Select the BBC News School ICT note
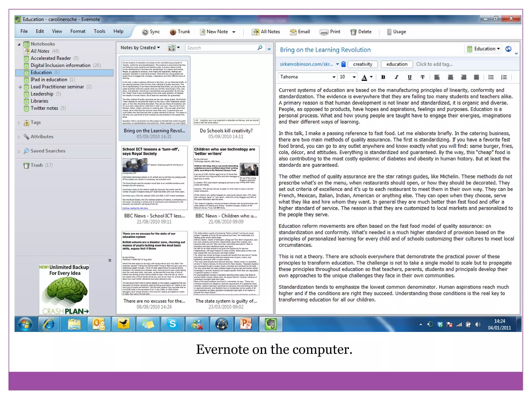The height and width of the screenshot is (399, 532). pos(154,185)
